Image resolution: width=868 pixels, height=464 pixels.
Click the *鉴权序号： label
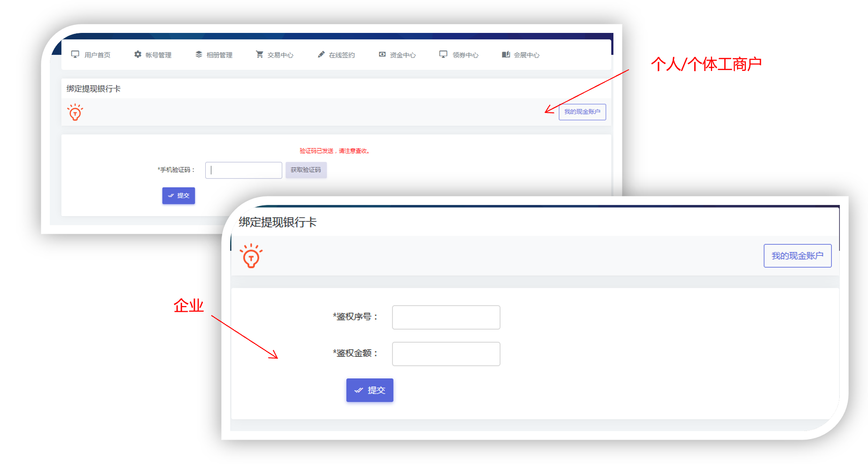355,317
